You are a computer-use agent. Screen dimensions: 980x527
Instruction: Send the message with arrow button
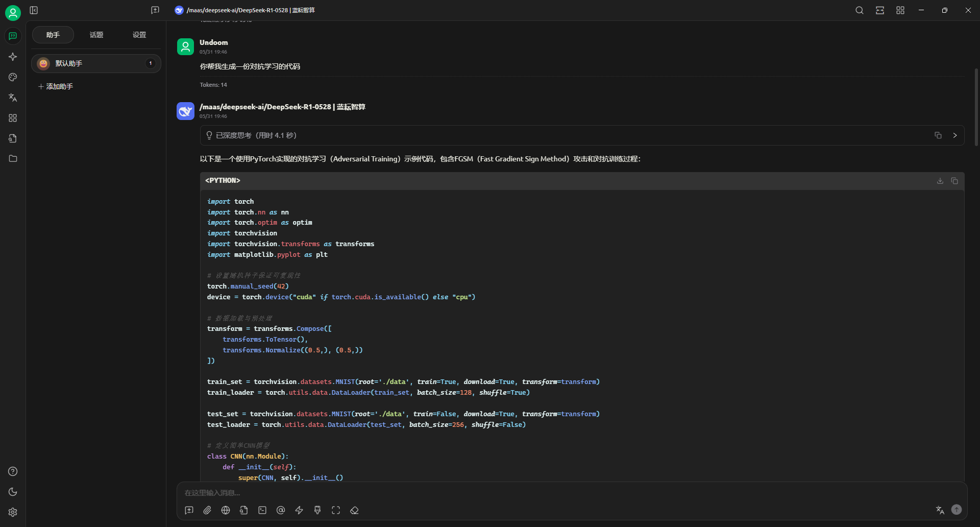click(x=957, y=510)
